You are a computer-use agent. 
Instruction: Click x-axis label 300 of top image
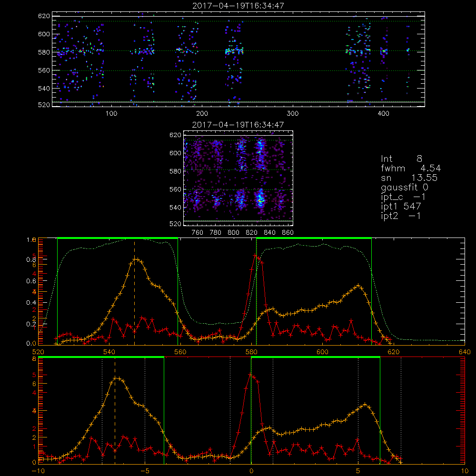pyautogui.click(x=293, y=114)
